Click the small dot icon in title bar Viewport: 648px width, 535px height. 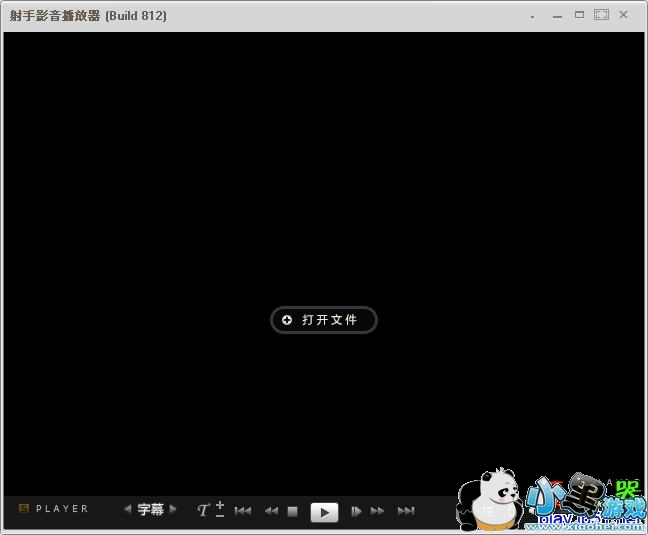(532, 17)
